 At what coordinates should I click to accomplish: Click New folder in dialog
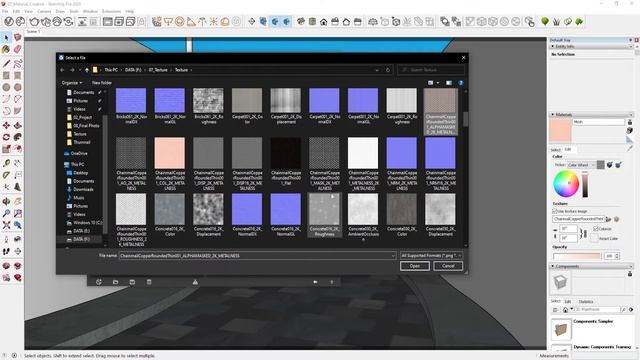point(102,83)
